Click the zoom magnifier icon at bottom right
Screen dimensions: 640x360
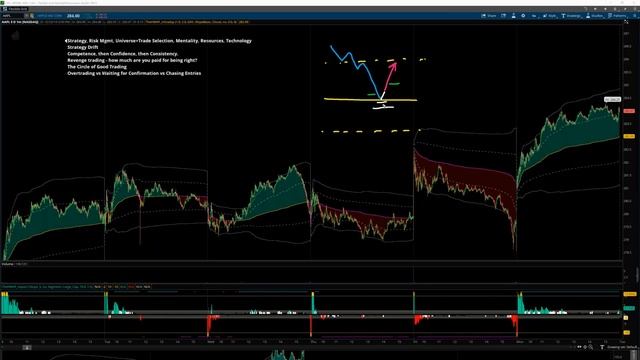(590, 347)
